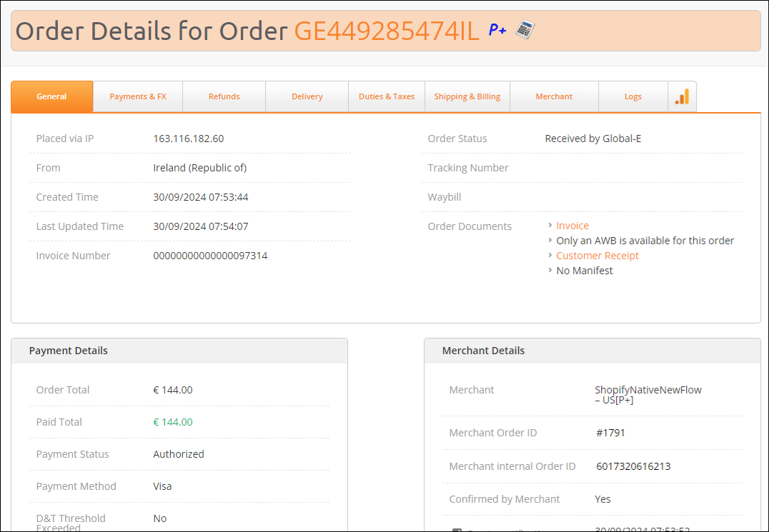This screenshot has height=532, width=769.
Task: Click the arrow bullet beside Customer Receipt
Action: point(550,255)
